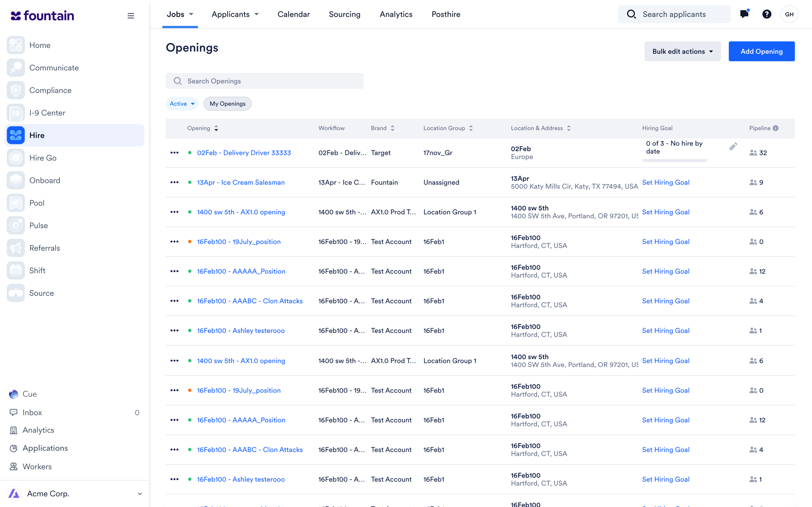Expand the Active status filter dropdown

point(182,104)
